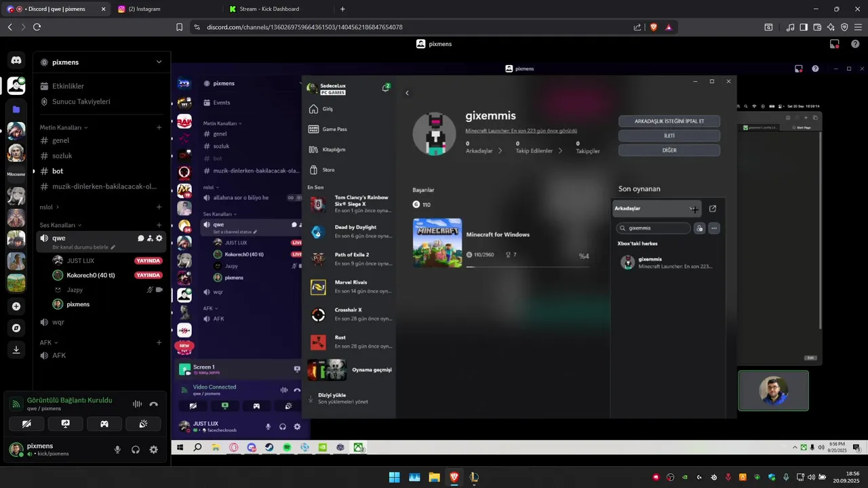
Task: Click ARKADAŞLIK İSTEĞİNİ İPTAL ET in stream
Action: 669,121
